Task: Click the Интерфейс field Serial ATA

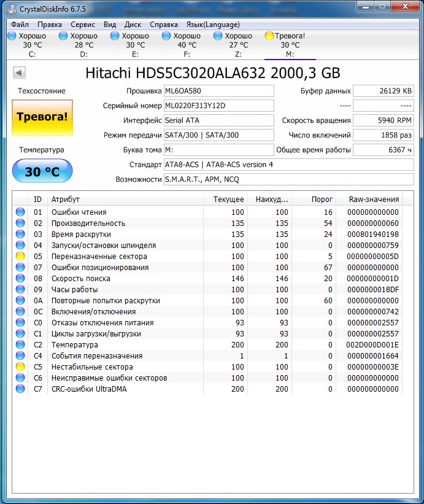Action: point(218,120)
